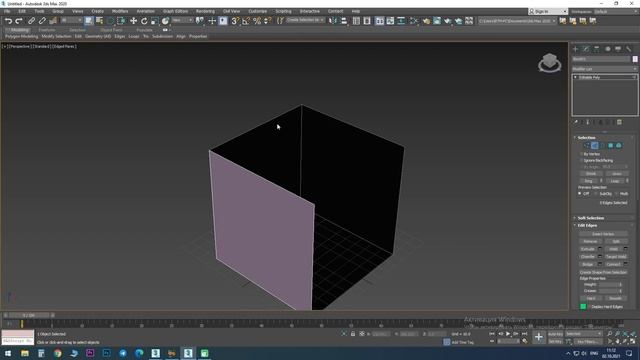Choose the Select Object tool
This screenshot has height=360, width=640.
[x=89, y=20]
